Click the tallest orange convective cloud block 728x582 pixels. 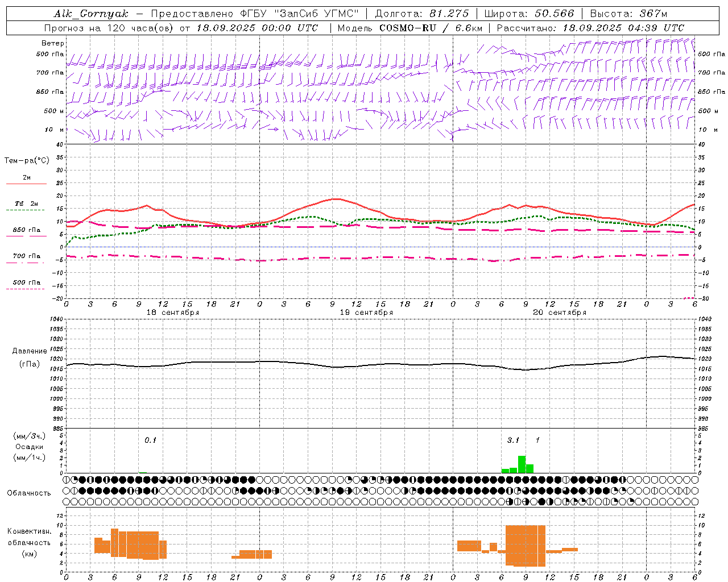pos(526,546)
